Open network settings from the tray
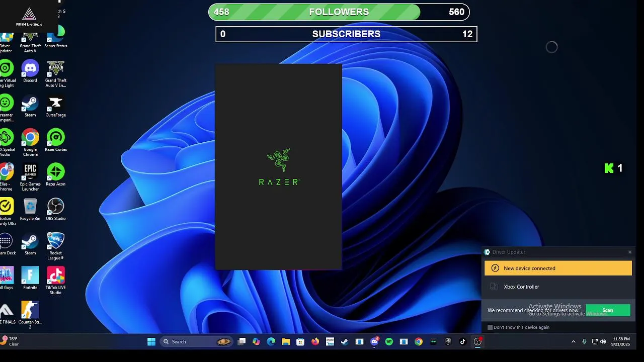 [x=595, y=342]
